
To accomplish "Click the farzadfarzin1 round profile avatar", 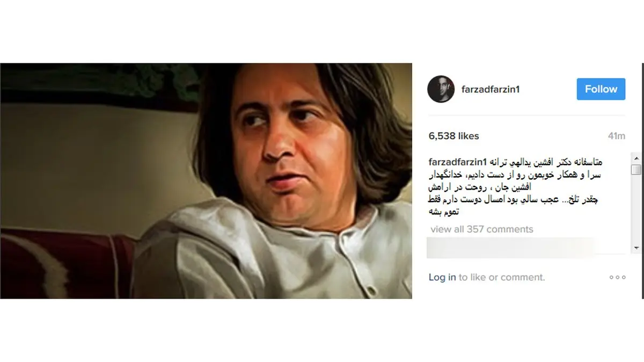I will click(x=441, y=89).
